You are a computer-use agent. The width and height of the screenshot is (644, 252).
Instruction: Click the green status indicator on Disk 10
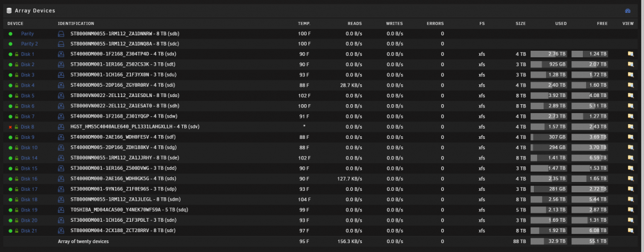tap(10, 147)
